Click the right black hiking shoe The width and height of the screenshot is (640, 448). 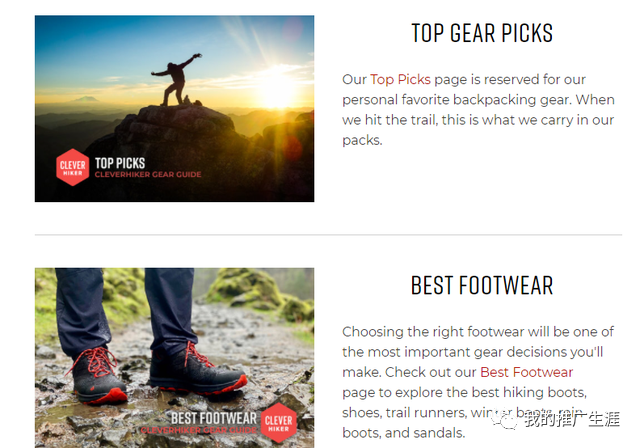[197, 370]
